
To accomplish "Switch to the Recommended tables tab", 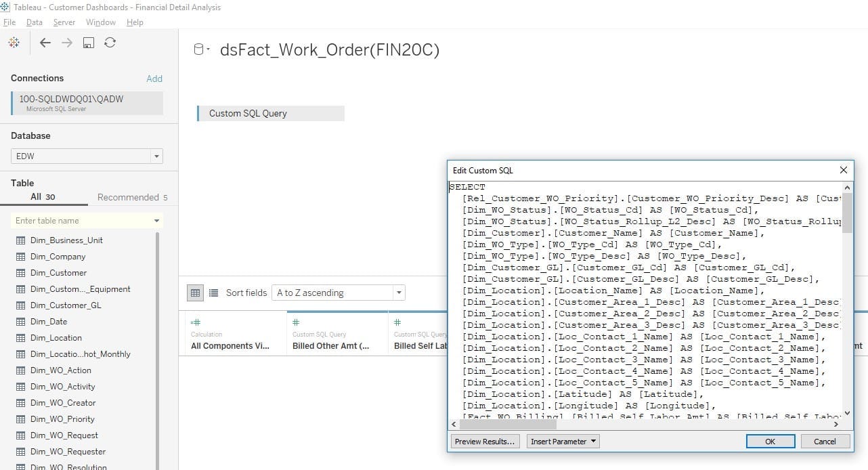I will pyautogui.click(x=132, y=197).
